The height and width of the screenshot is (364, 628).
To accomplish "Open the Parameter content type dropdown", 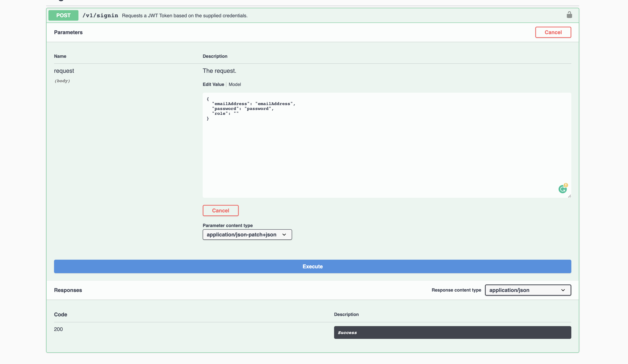I will [247, 235].
